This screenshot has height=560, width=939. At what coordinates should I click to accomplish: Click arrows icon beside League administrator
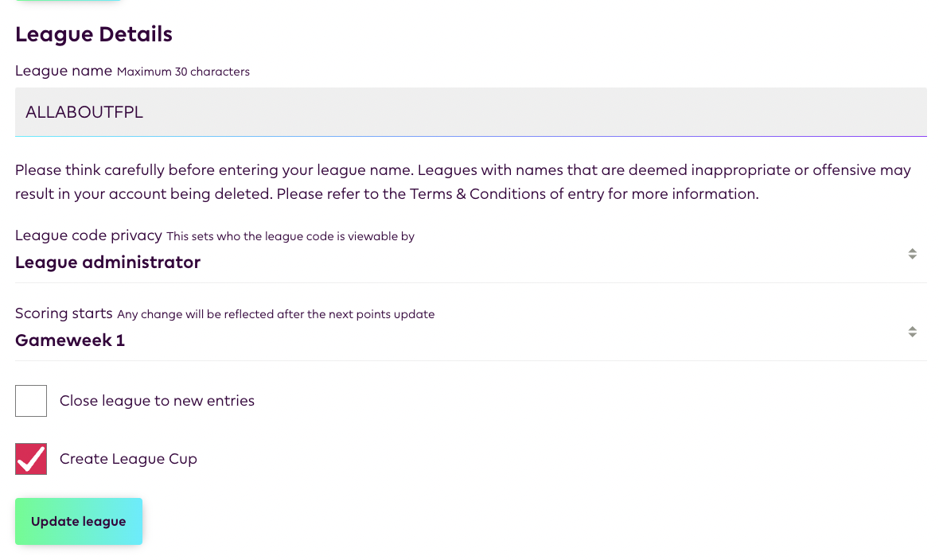pos(912,255)
